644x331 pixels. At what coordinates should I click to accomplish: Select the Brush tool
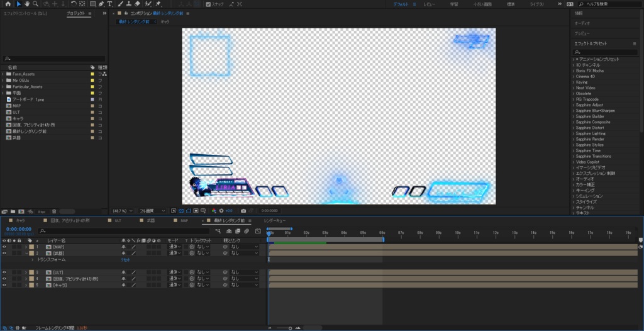tap(120, 4)
